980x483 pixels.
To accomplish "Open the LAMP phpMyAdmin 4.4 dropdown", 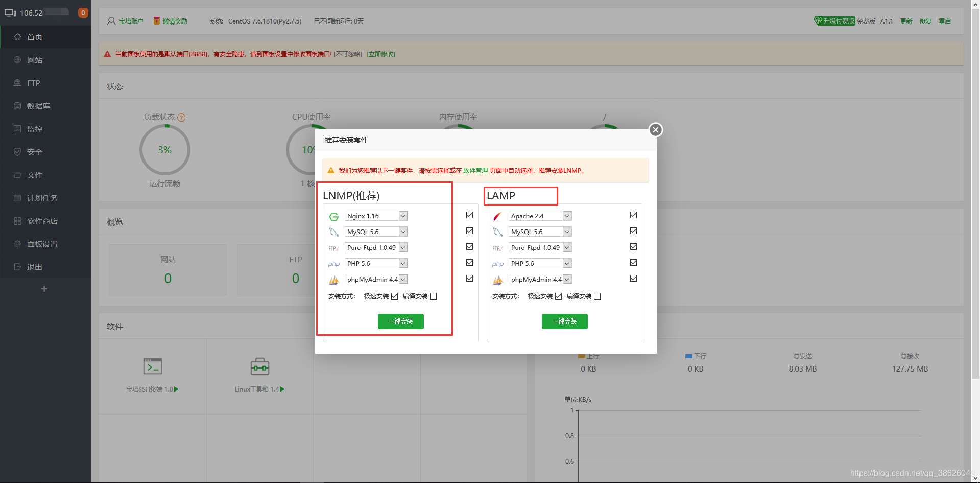I will pos(540,280).
